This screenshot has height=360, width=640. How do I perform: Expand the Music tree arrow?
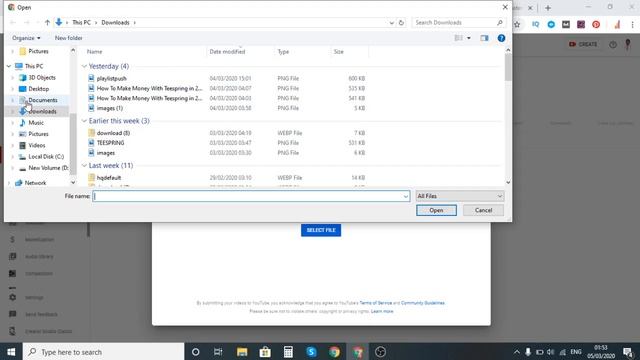pos(13,122)
